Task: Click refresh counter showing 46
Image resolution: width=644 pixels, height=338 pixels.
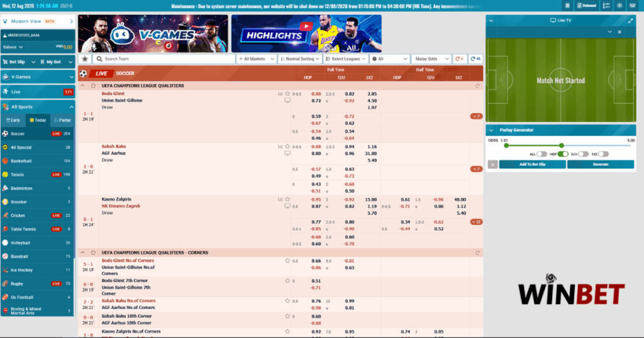Action: click(475, 59)
